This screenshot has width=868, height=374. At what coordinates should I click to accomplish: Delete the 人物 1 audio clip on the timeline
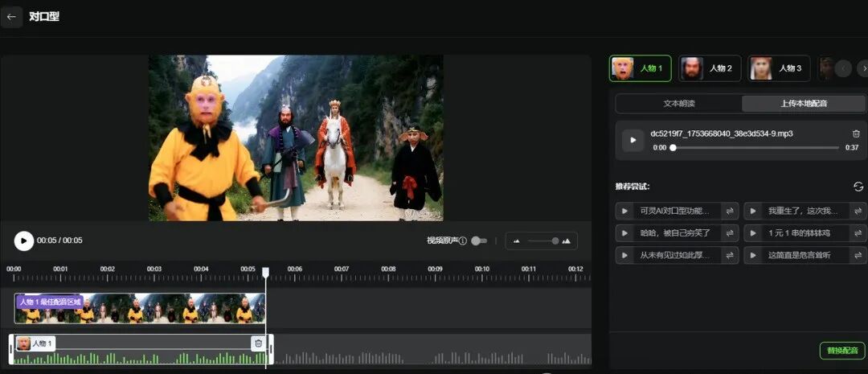(258, 343)
